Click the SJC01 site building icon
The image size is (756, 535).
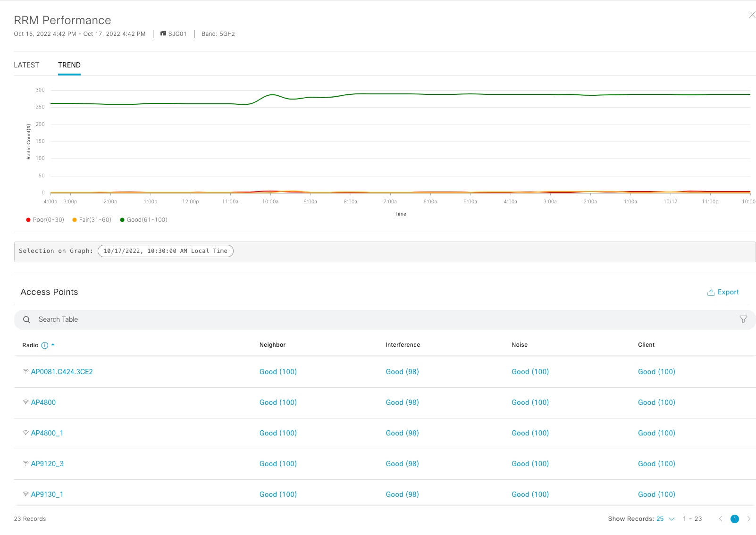tap(163, 33)
